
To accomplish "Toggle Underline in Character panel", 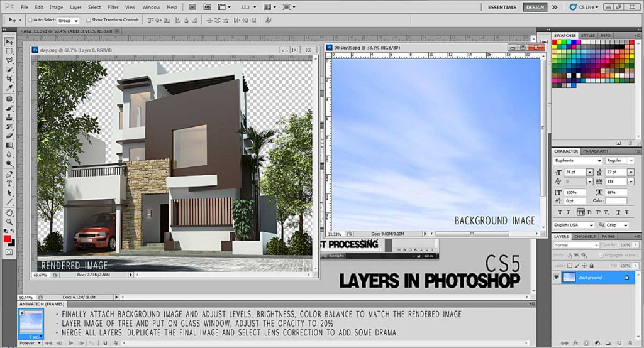I will 618,212.
